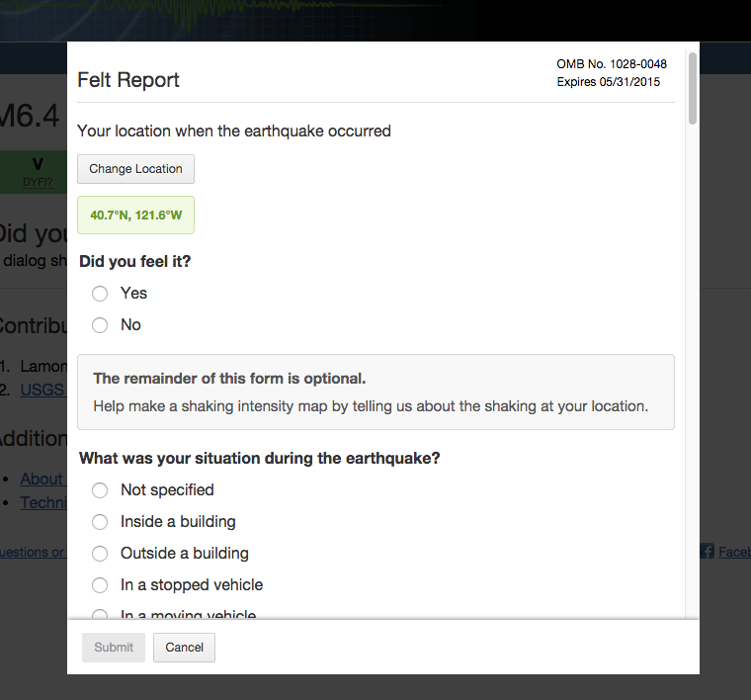Open the Questions link in the page footer
Viewport: 751px width, 700px height.
[x=32, y=552]
